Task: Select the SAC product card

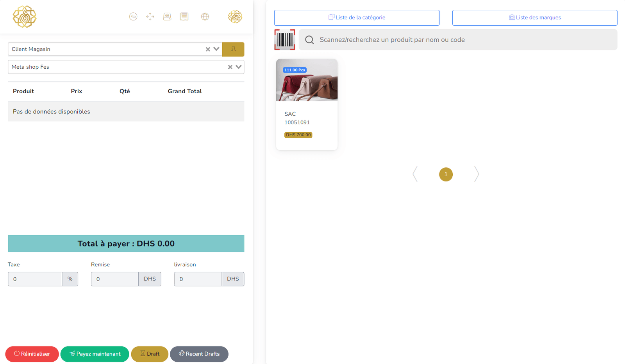Action: click(307, 104)
